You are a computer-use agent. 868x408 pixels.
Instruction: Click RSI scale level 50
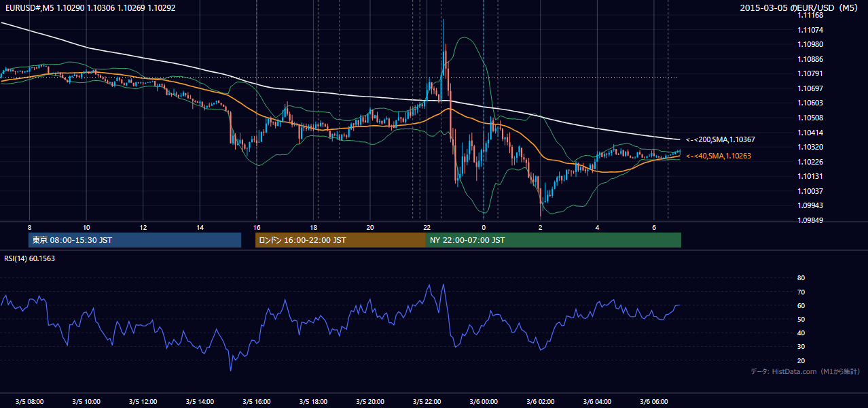(x=801, y=319)
